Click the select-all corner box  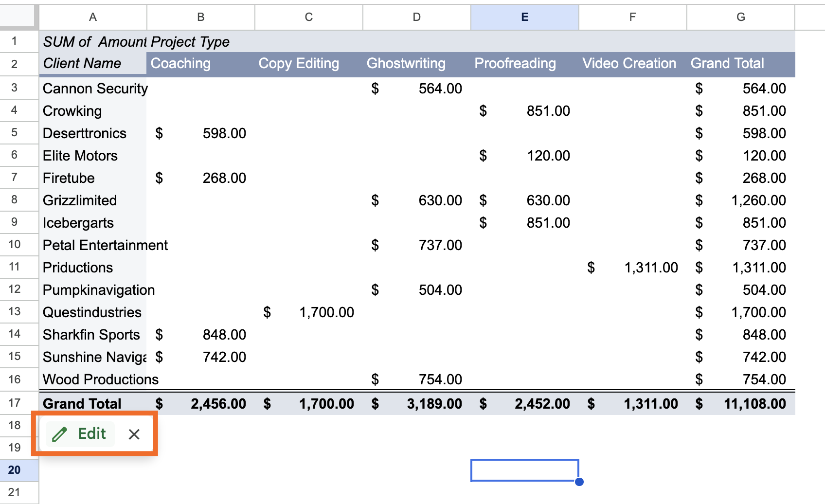point(18,16)
